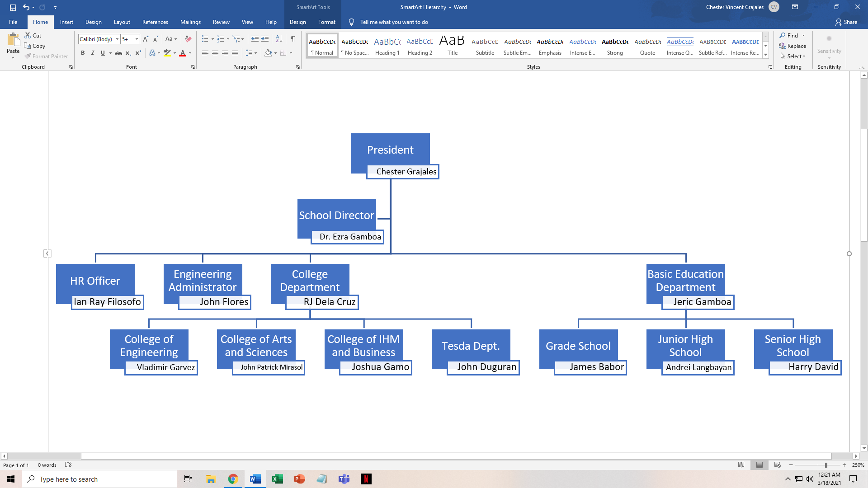Viewport: 868px width, 488px height.
Task: Apply the Heading 1 style
Action: [x=387, y=45]
